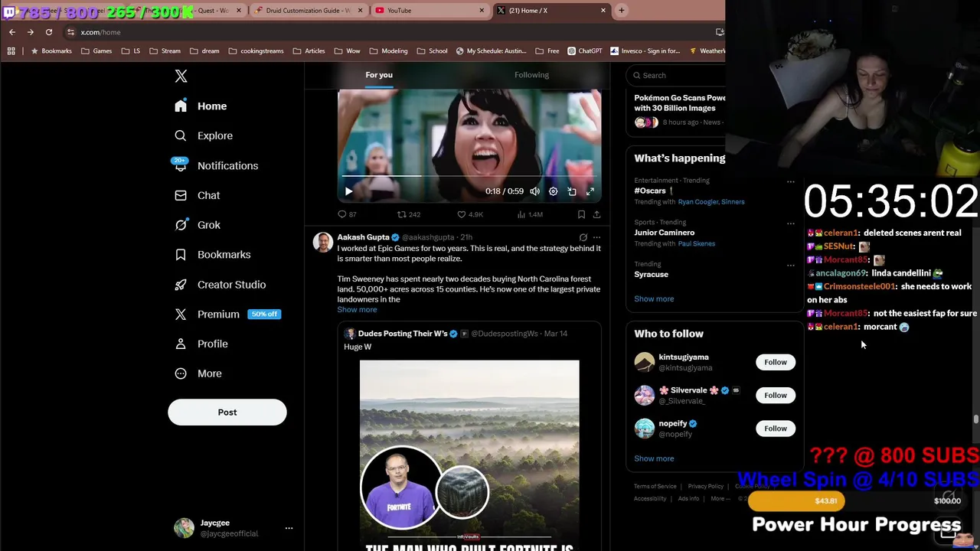This screenshot has width=980, height=551.
Task: Toggle picture-in-picture on the video
Action: click(572, 191)
